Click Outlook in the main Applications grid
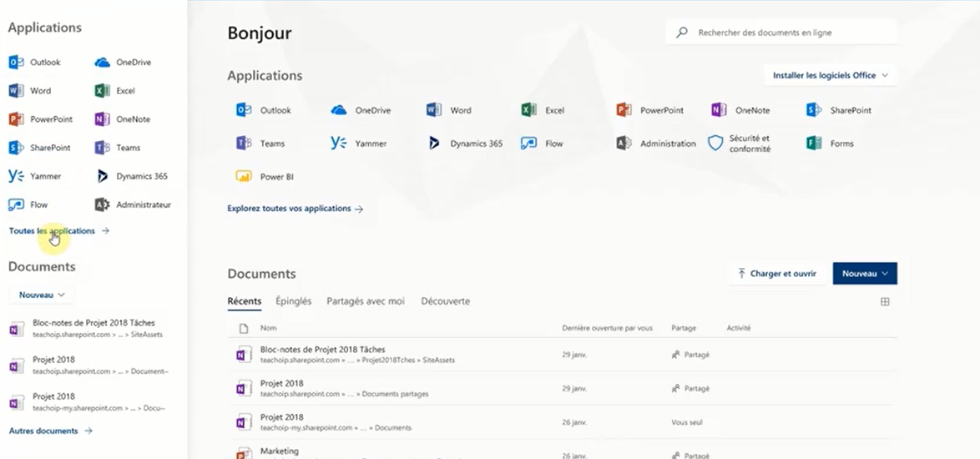This screenshot has height=459, width=980. pos(263,110)
